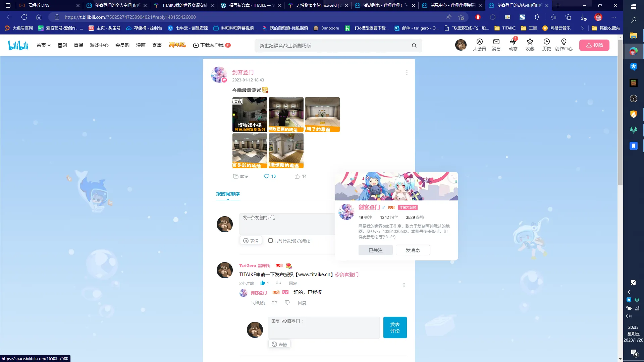The width and height of the screenshot is (644, 362).
Task: Like the post via the thumbs-up icon
Action: coord(297,176)
